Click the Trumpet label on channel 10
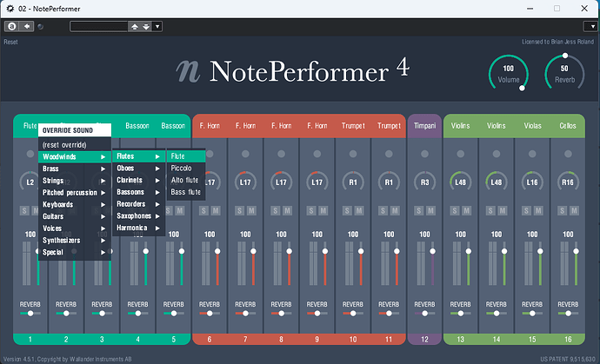600x364 pixels. coord(353,126)
